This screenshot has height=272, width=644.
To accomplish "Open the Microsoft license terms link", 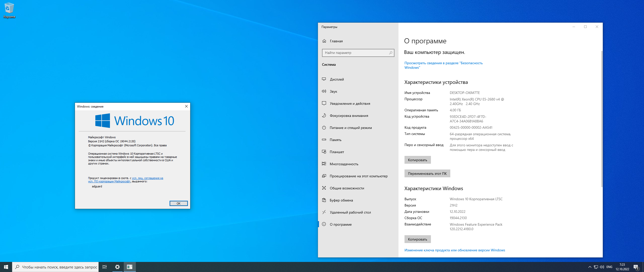I will 147,178.
